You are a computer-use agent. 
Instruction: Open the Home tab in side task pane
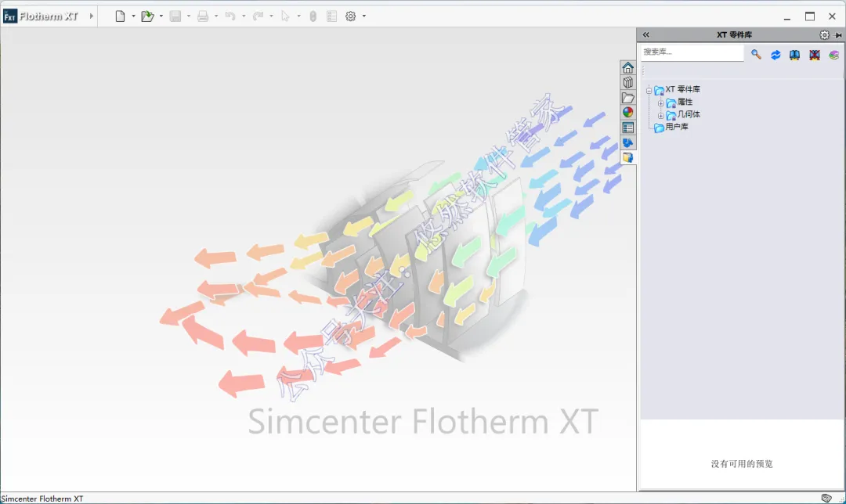pos(627,67)
